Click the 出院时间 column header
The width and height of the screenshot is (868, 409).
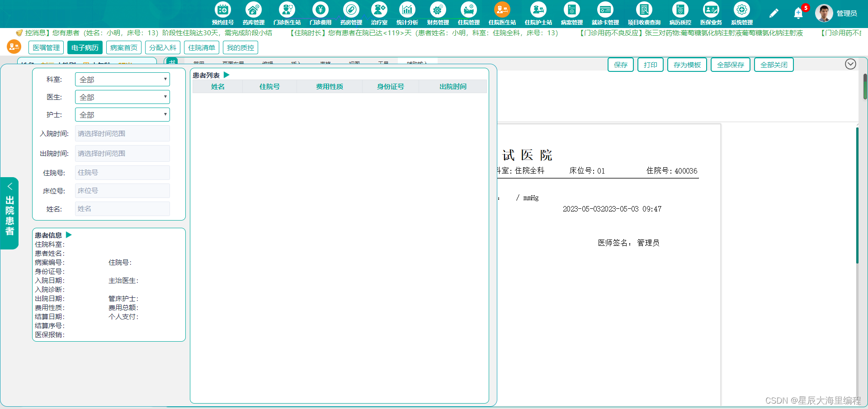click(x=453, y=86)
